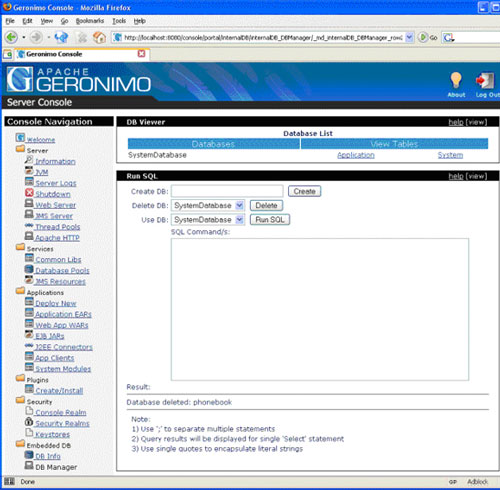Click the Create button

(x=304, y=191)
